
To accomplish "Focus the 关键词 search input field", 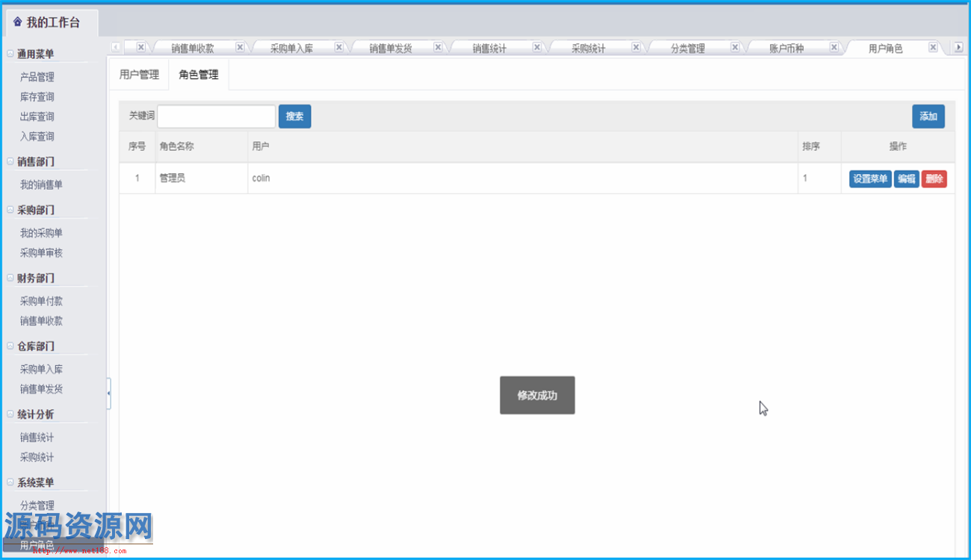I will point(217,116).
